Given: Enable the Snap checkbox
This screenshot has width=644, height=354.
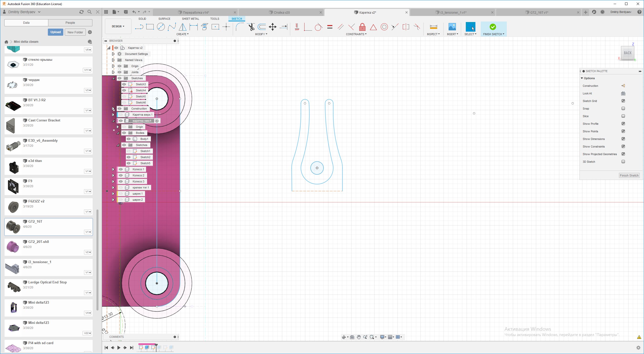Looking at the screenshot, I should [x=623, y=109].
